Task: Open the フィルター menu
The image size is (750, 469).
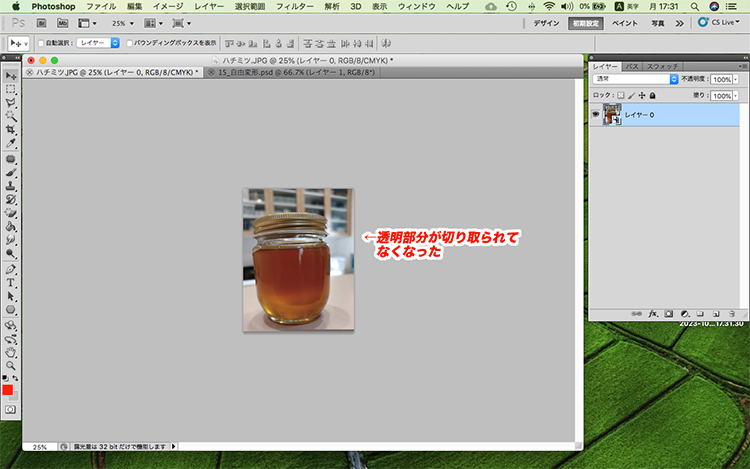Action: pos(295,6)
